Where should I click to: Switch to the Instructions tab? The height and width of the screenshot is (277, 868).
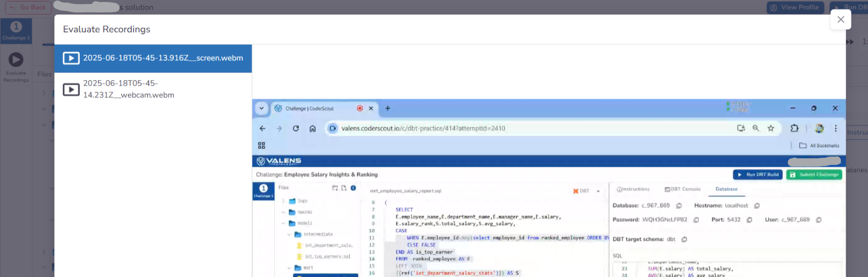[x=633, y=189]
